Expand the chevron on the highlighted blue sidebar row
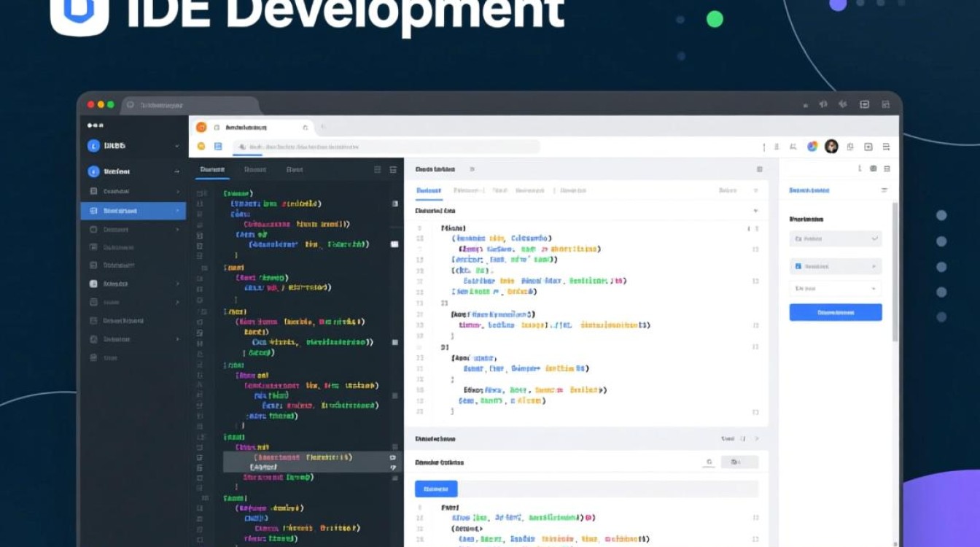980x547 pixels. click(x=177, y=211)
